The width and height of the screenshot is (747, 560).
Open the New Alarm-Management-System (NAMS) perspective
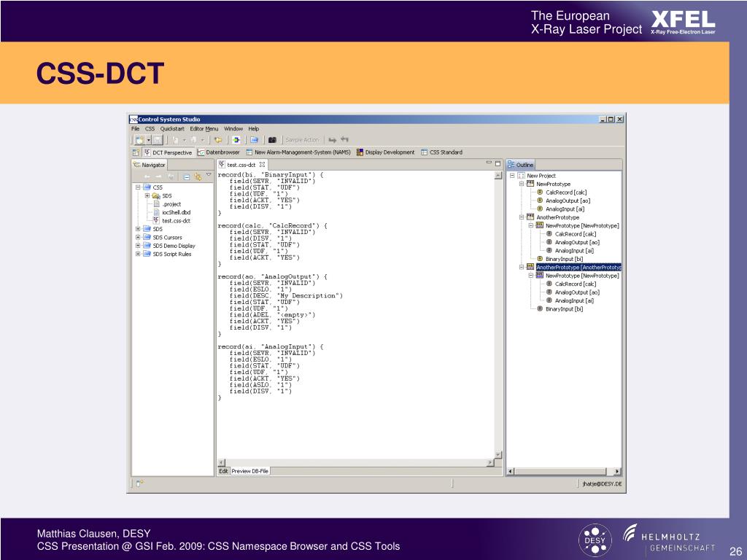pyautogui.click(x=298, y=152)
